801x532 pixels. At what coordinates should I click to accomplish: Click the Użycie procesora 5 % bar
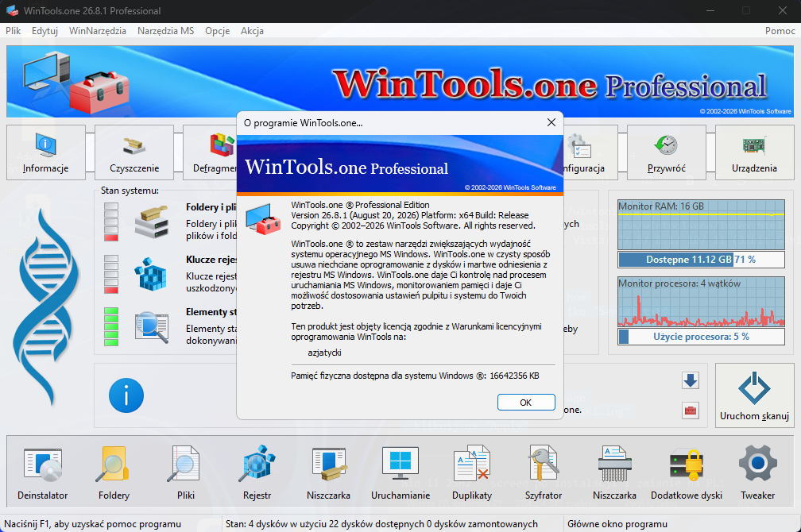[701, 337]
